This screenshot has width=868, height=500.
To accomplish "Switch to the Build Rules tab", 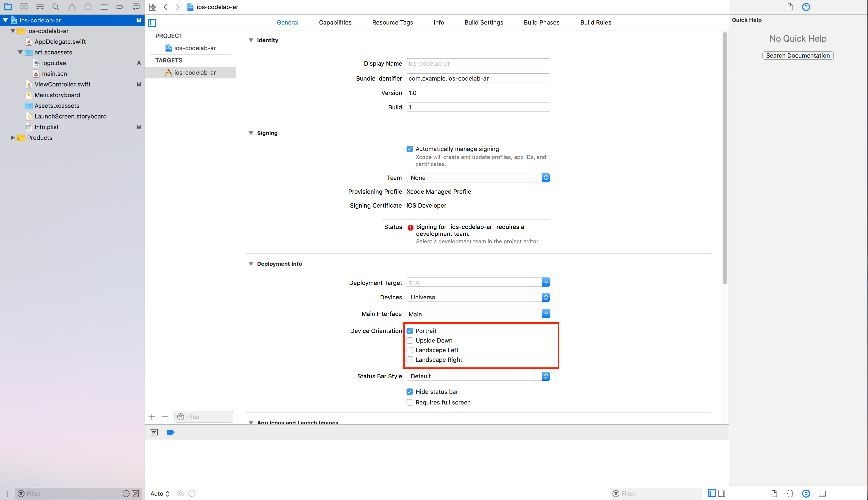I will tap(595, 22).
